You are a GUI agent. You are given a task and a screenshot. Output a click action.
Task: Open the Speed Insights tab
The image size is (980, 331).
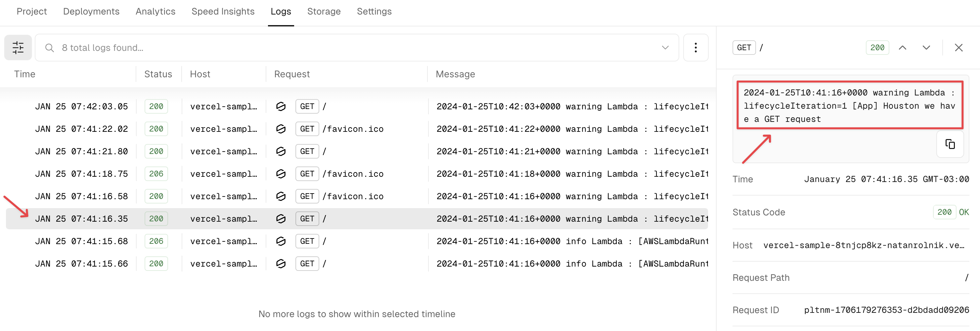pyautogui.click(x=223, y=12)
